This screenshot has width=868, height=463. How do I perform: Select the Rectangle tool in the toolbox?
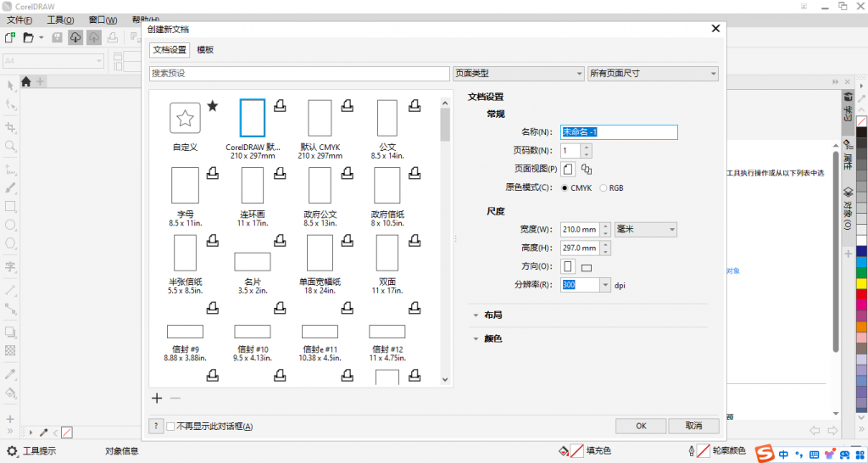(x=10, y=207)
